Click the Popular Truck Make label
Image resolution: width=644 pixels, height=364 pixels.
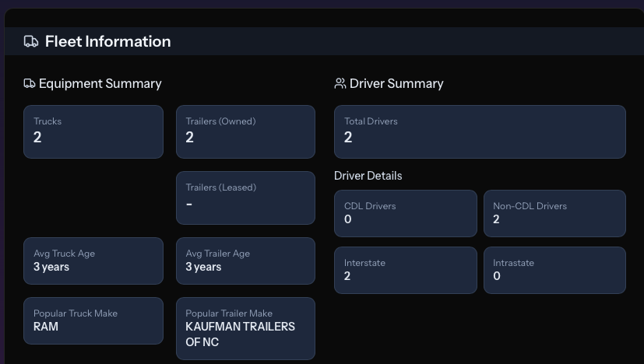click(x=76, y=313)
